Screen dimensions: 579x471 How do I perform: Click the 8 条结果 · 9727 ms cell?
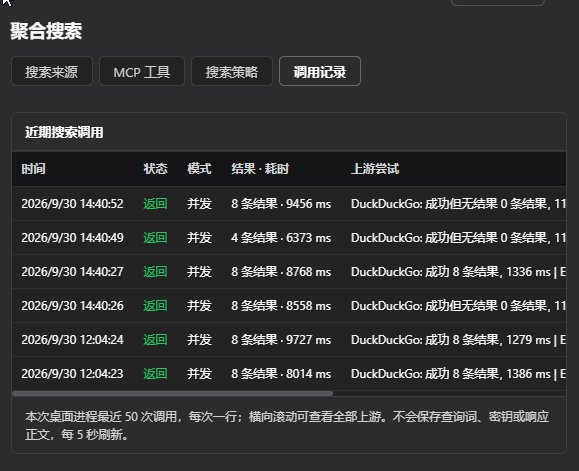(x=281, y=340)
